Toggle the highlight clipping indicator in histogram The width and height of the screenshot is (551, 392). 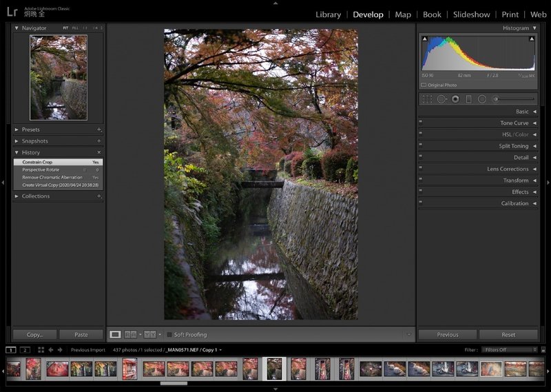point(532,39)
